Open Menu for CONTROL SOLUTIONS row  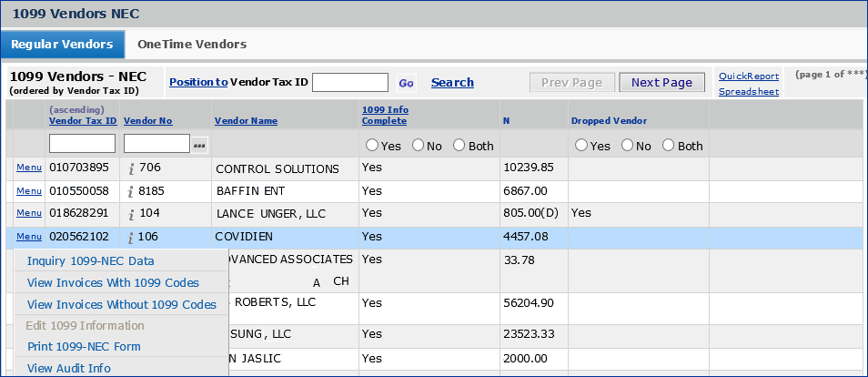point(29,168)
